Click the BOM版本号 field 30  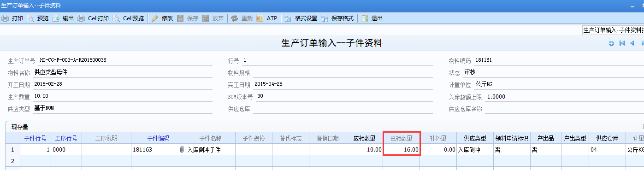(x=344, y=96)
